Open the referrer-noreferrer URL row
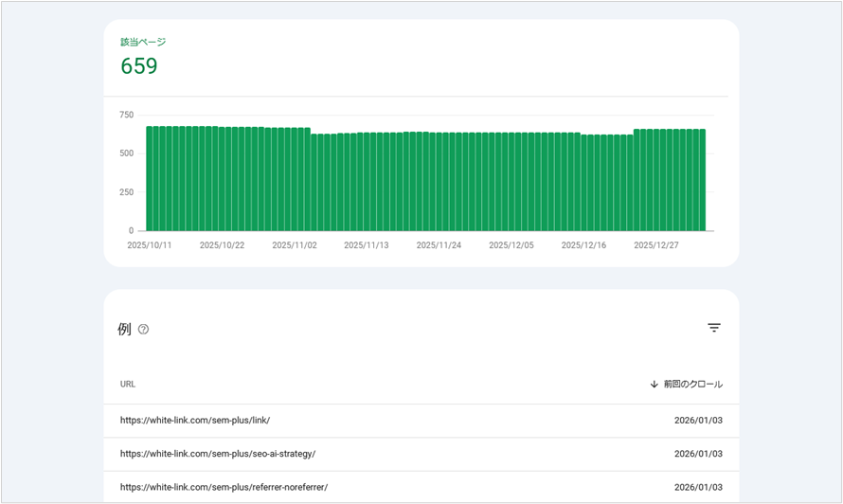Image resolution: width=843 pixels, height=504 pixels. pos(224,487)
